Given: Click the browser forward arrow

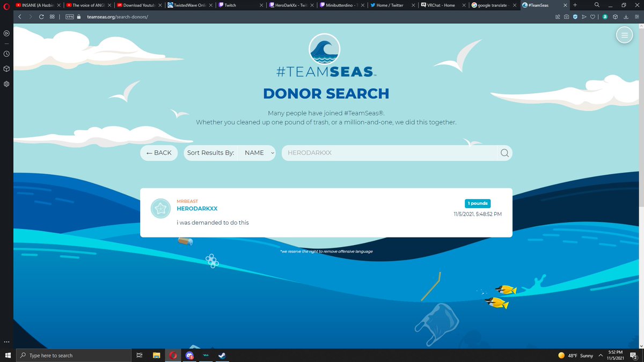Looking at the screenshot, I should point(31,17).
